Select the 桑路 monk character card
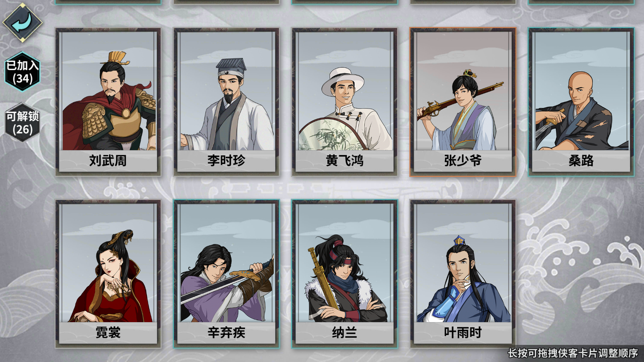 (x=581, y=102)
